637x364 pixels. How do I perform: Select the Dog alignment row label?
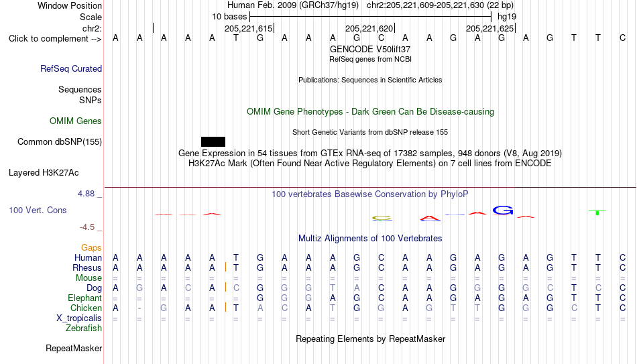95,288
